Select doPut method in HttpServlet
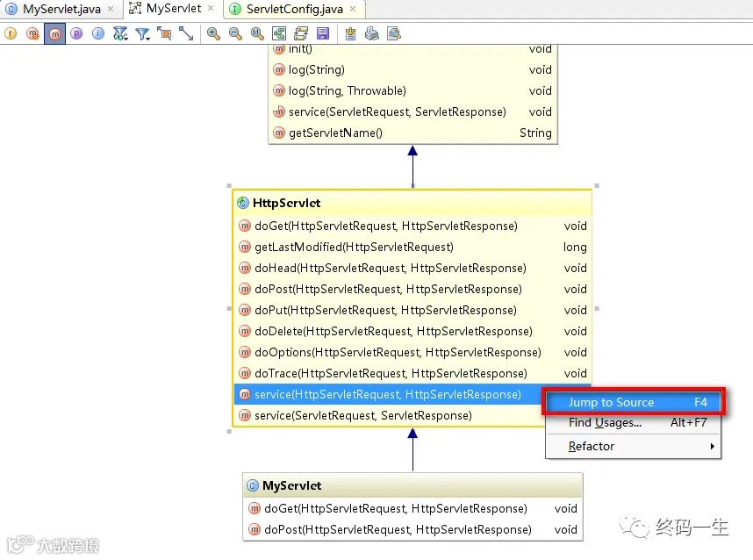The image size is (753, 560). tap(412, 310)
